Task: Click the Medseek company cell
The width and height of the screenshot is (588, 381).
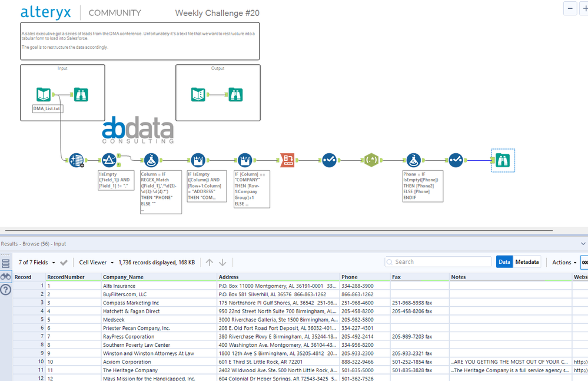Action: click(x=160, y=320)
